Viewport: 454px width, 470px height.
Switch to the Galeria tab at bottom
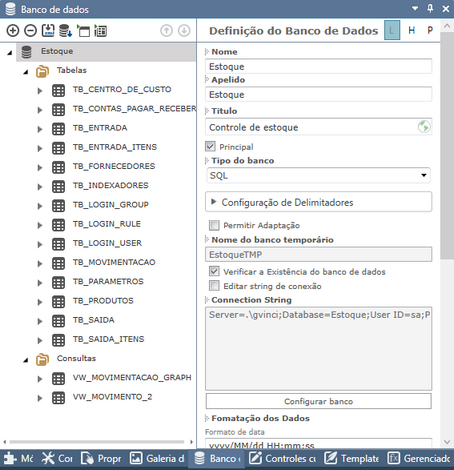pyautogui.click(x=157, y=459)
